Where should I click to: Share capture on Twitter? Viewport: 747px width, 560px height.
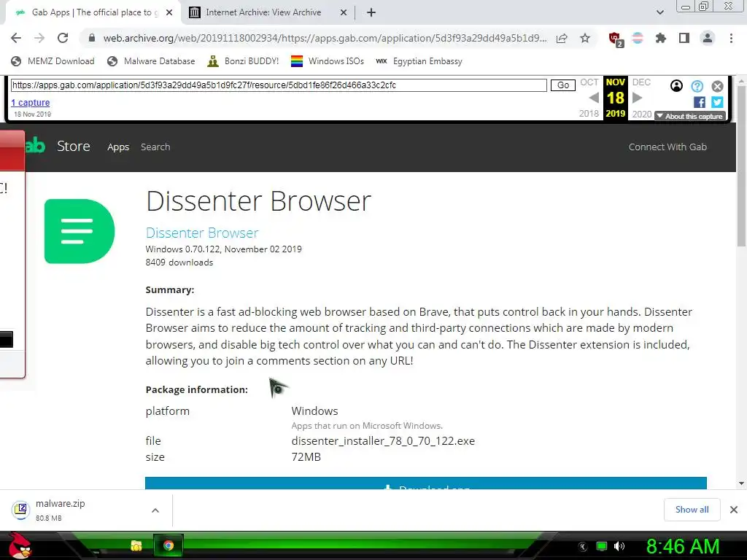[717, 102]
